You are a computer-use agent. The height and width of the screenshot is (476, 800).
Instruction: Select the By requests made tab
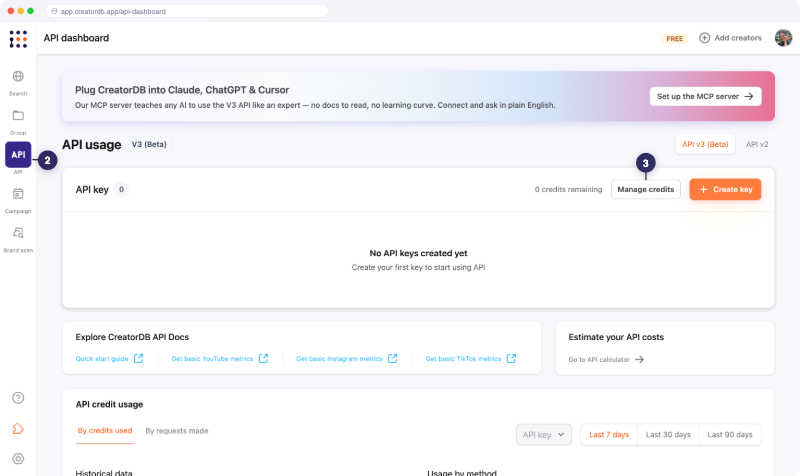click(177, 431)
